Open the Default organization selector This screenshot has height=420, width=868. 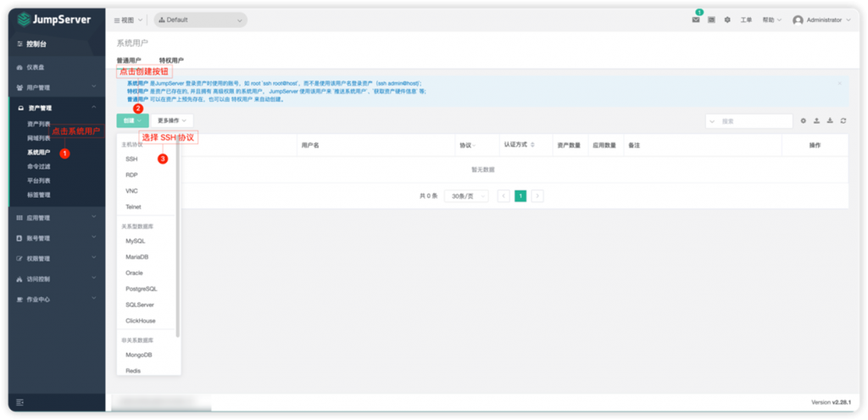pyautogui.click(x=200, y=20)
